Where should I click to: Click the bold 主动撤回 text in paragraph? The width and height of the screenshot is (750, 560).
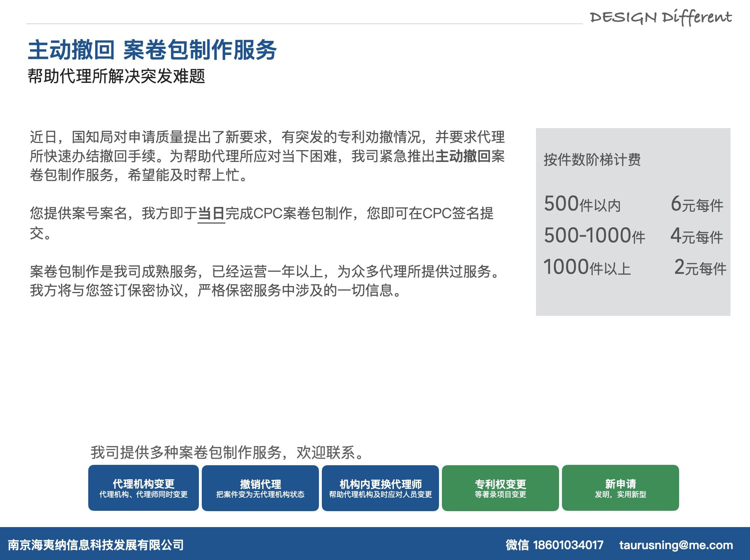[463, 156]
